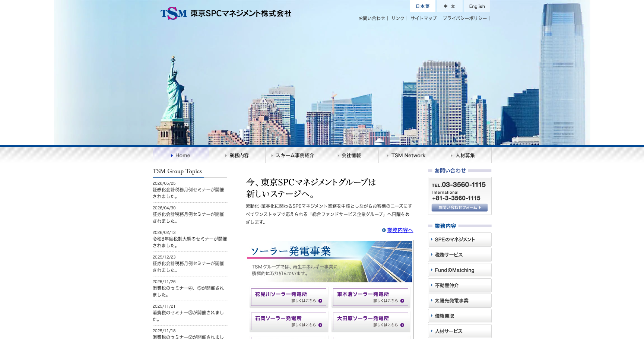Viewport: 644px width, 339px height.
Task: Follow the 業務内容へ link
Action: click(400, 230)
